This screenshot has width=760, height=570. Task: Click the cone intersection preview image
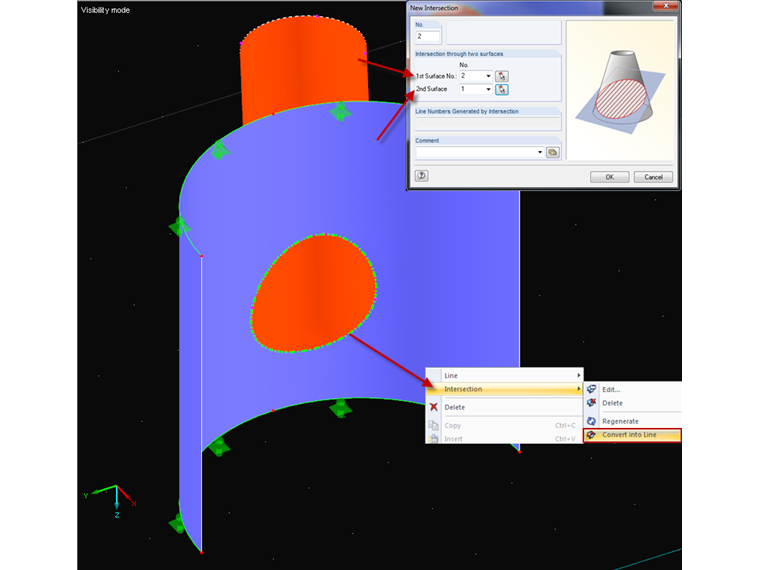tap(620, 90)
